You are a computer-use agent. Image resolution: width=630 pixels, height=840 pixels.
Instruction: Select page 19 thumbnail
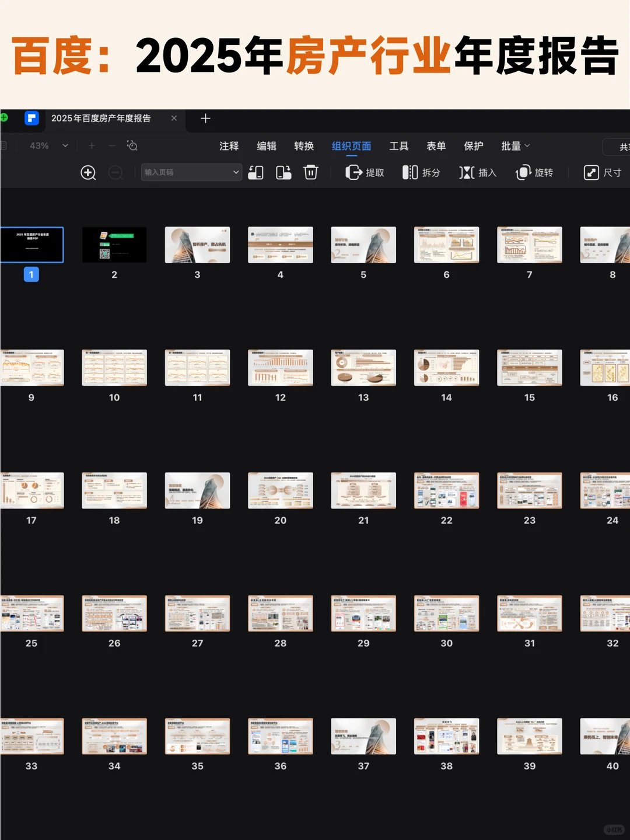pos(197,490)
